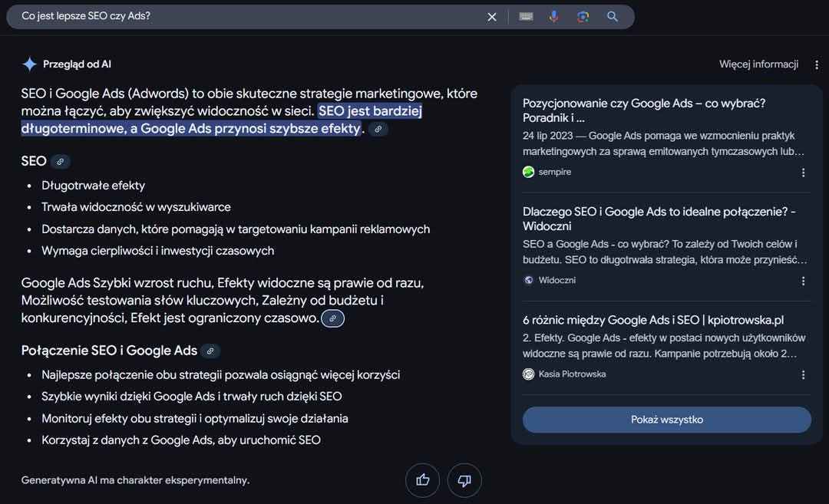
Task: Click the 'Widoczni' source name
Action: 557,281
